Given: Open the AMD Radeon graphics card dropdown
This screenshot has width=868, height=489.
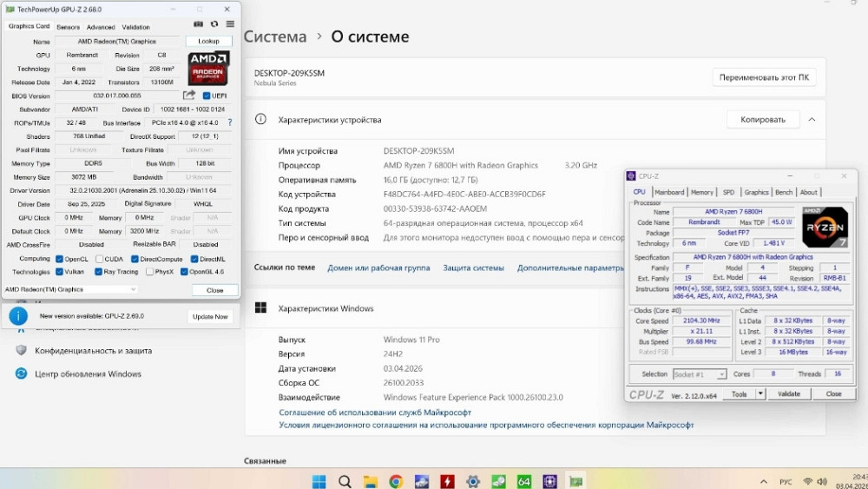Looking at the screenshot, I should [x=71, y=289].
